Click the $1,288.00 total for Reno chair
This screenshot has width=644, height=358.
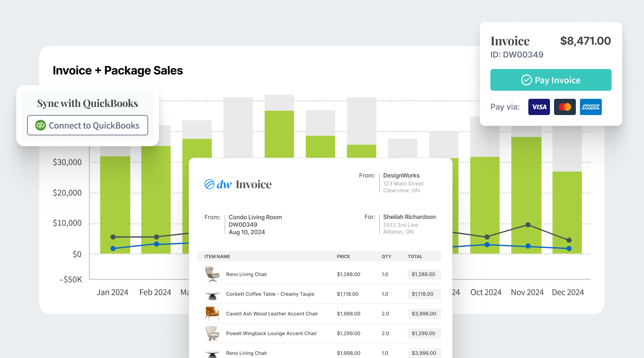click(x=423, y=274)
